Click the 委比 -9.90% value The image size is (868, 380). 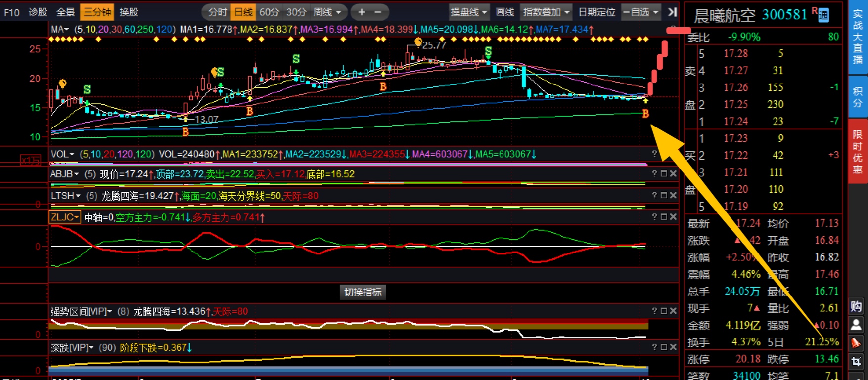tap(744, 37)
